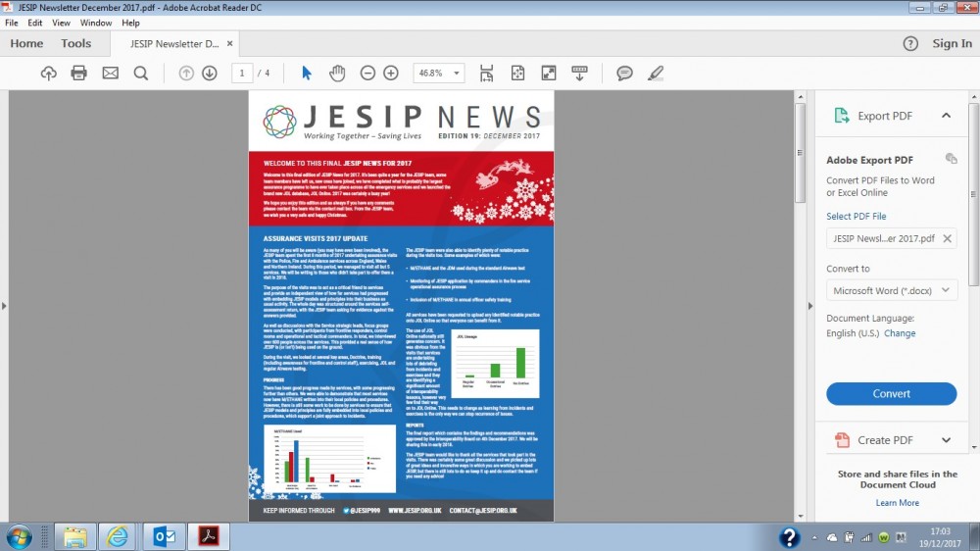This screenshot has height=551, width=980.
Task: Add a sticky note comment
Action: coord(624,74)
